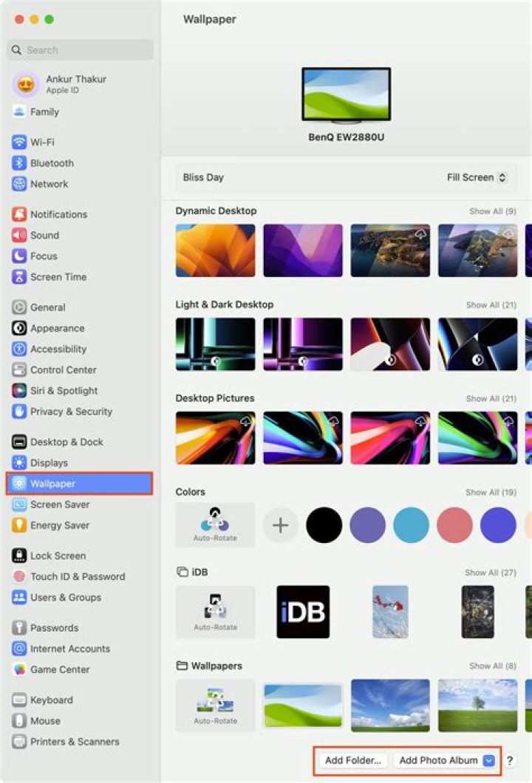Select Bliss green hill wallpaper thumbnail
Viewport: 532px width, 783px height.
303,705
